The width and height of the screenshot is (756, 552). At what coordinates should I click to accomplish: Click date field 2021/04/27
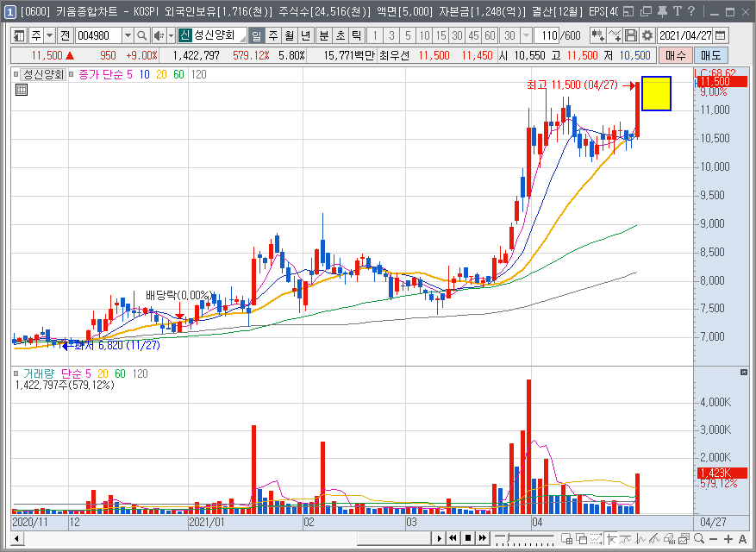click(x=685, y=35)
